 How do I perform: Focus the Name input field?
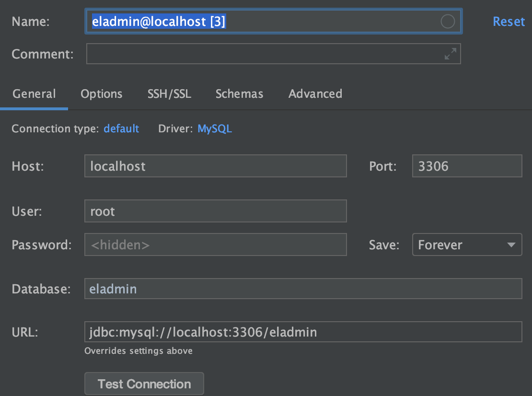[274, 22]
